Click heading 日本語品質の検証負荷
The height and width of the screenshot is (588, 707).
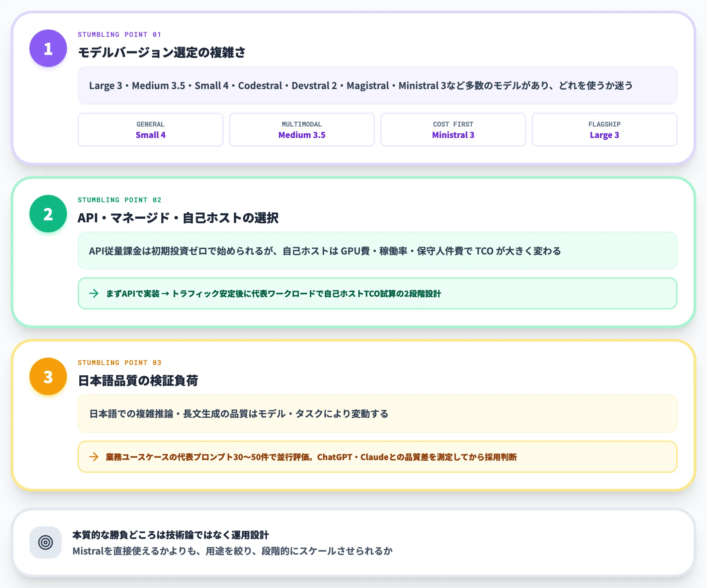(x=138, y=380)
